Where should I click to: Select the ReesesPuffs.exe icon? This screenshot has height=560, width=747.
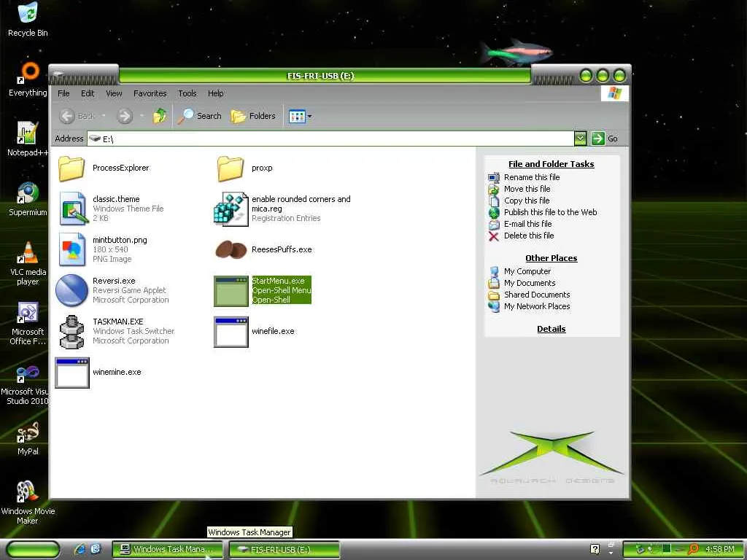coord(231,249)
